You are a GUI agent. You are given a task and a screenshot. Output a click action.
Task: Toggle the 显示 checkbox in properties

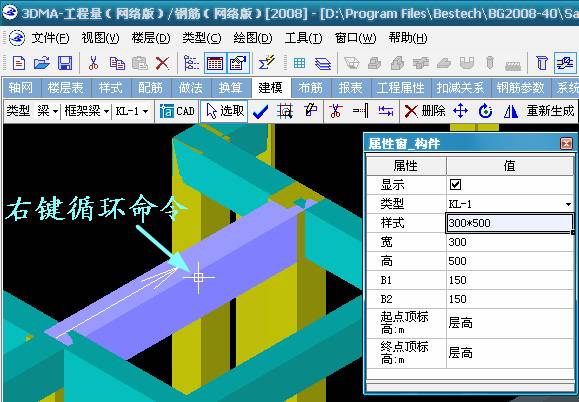(x=455, y=184)
